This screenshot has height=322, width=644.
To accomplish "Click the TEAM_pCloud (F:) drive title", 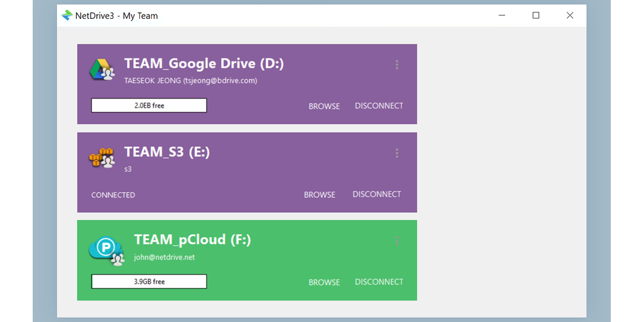I will (193, 239).
